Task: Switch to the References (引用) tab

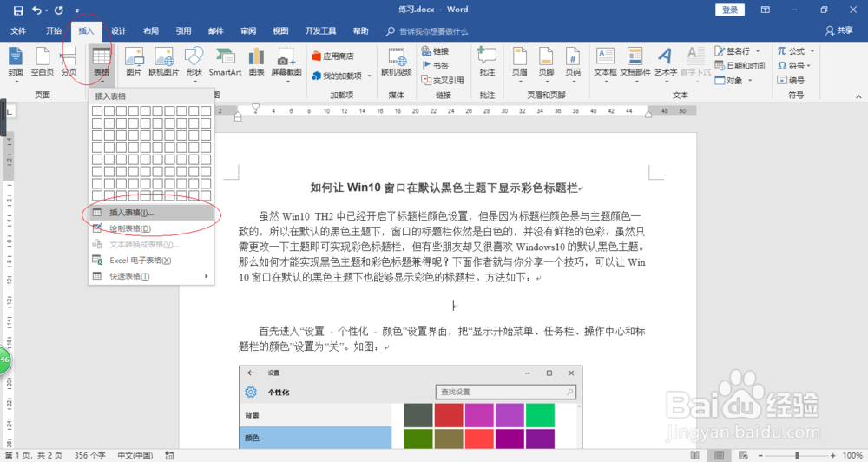Action: coord(183,31)
